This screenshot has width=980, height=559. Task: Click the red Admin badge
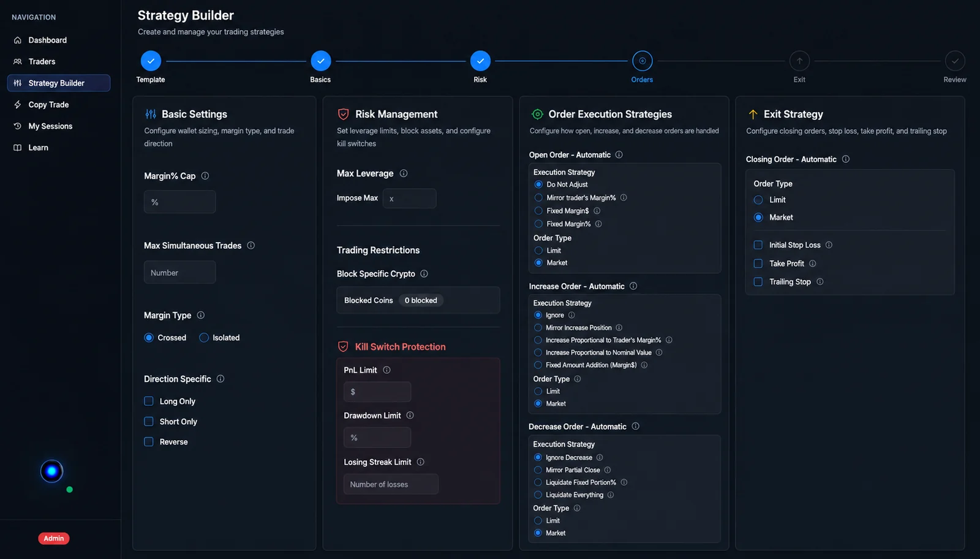click(x=54, y=538)
